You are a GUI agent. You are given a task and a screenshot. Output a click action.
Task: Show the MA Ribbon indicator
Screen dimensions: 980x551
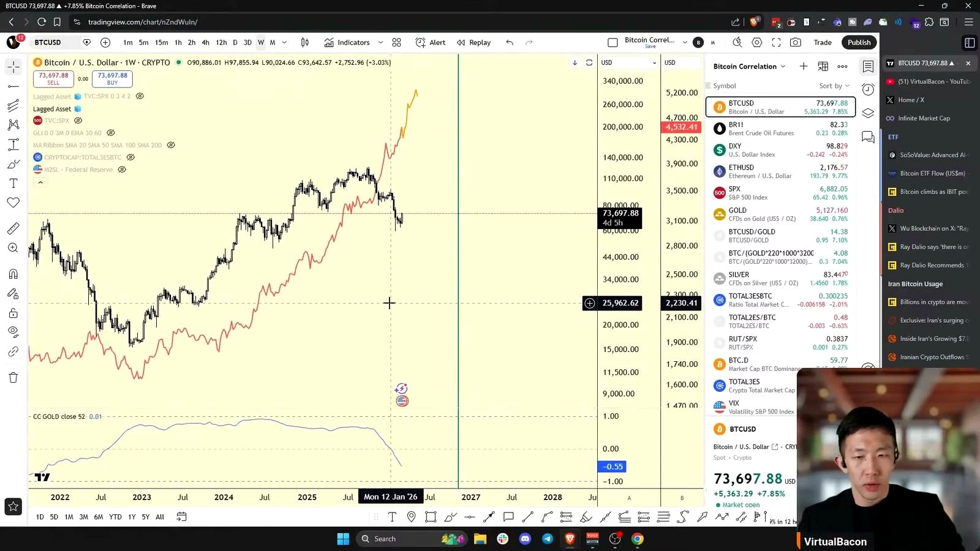click(x=171, y=145)
